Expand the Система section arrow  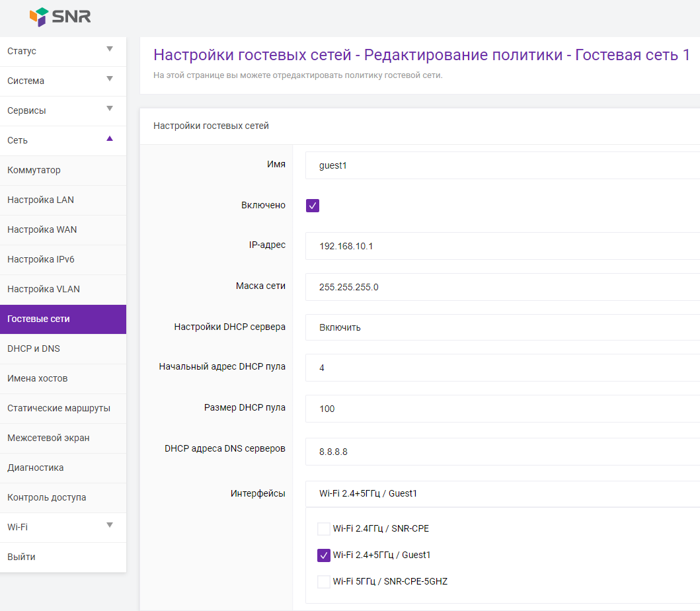tap(110, 79)
